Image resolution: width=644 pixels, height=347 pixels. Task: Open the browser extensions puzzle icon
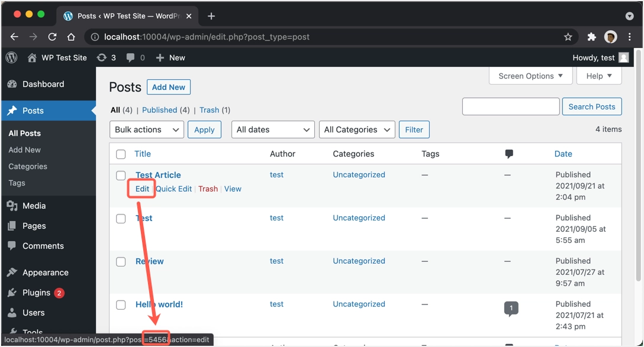point(591,37)
